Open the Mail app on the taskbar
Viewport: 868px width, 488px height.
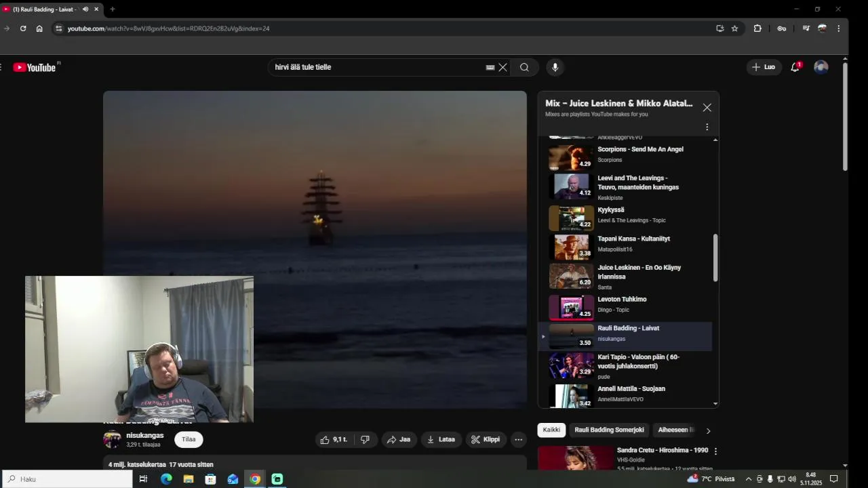pos(233,479)
